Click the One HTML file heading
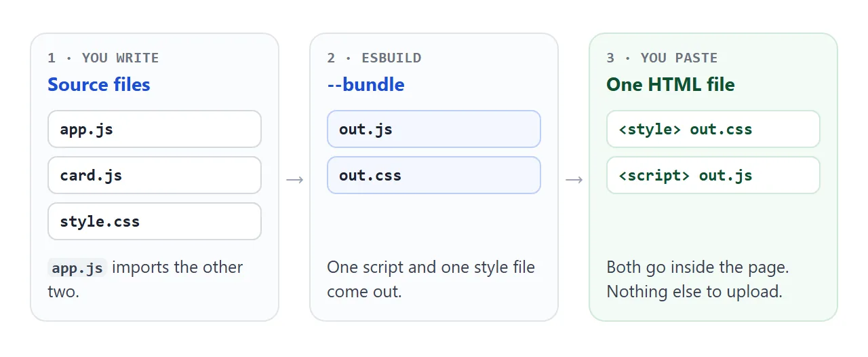Screen dimensions: 868x357 pyautogui.click(x=671, y=85)
